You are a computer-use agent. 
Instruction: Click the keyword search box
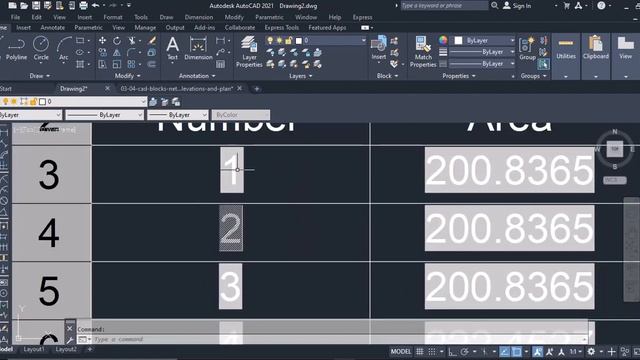(x=444, y=5)
